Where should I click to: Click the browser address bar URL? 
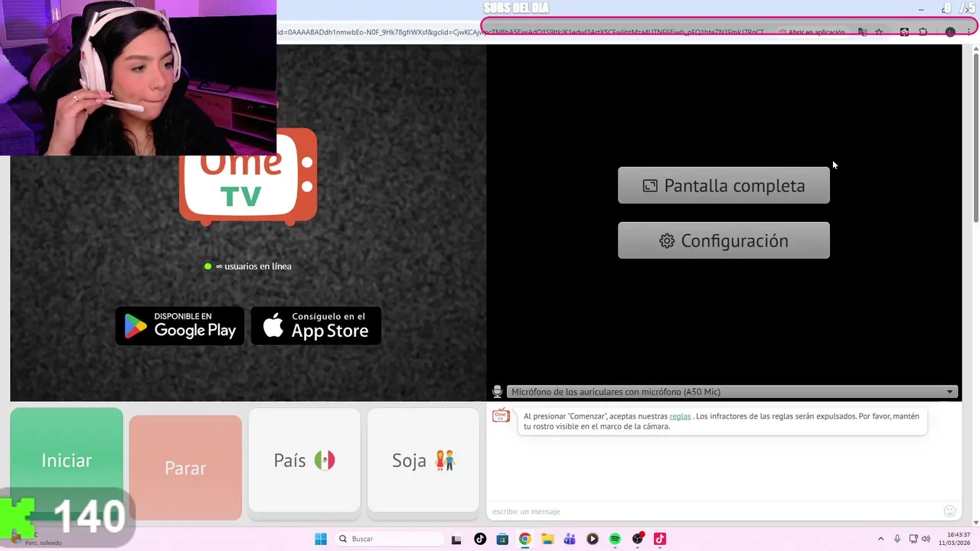click(521, 32)
